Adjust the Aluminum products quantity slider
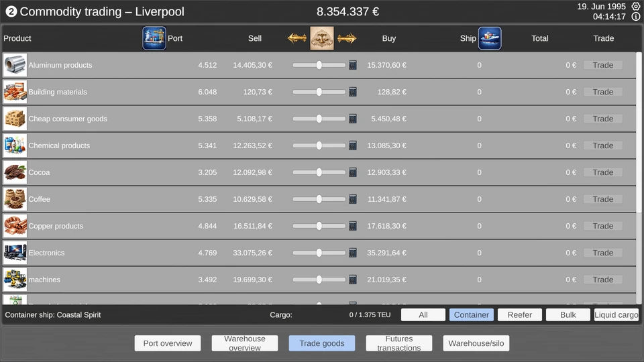 [319, 65]
